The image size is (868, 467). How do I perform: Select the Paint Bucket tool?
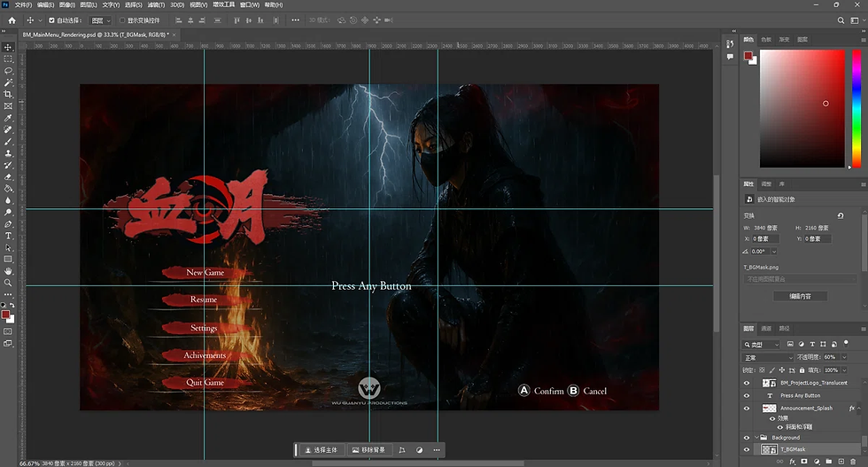click(x=8, y=189)
